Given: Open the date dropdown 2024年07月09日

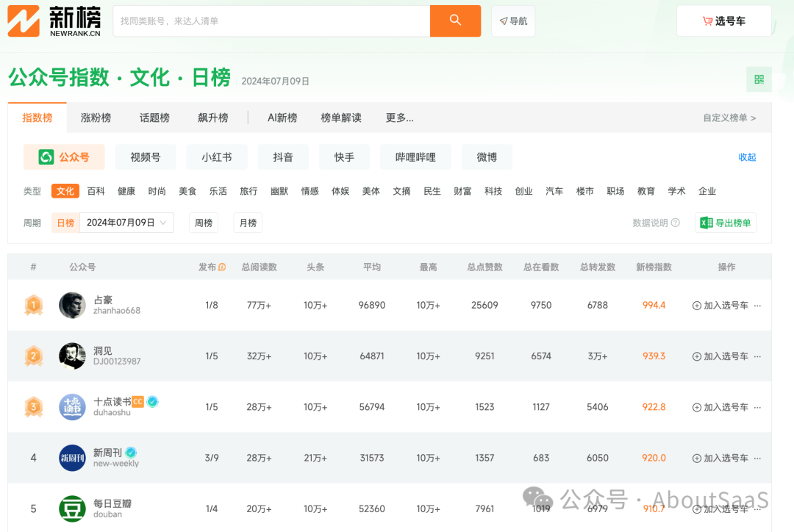Looking at the screenshot, I should (x=127, y=223).
